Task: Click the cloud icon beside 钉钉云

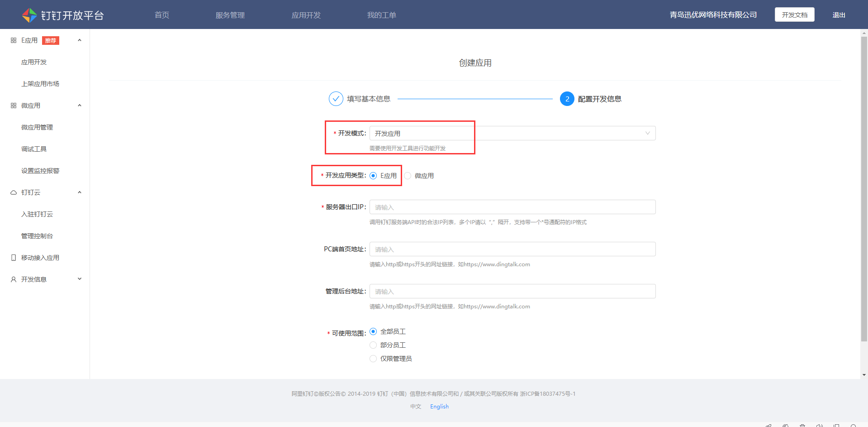Action: [x=13, y=192]
